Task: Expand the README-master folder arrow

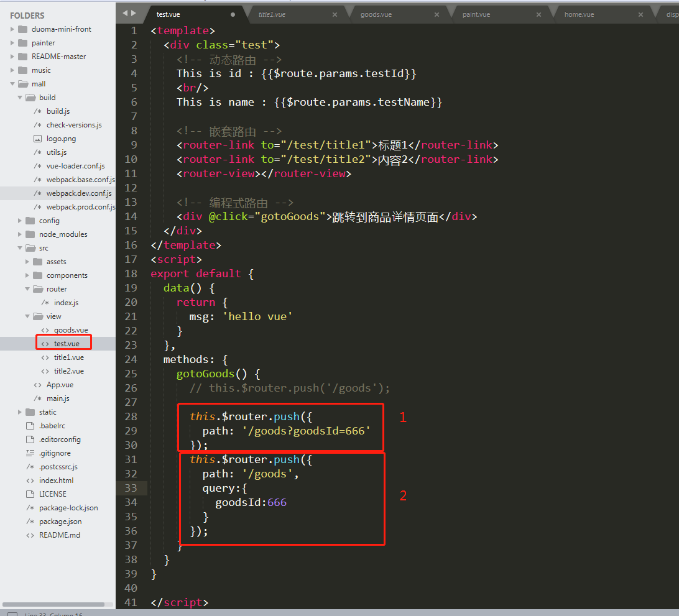Action: (x=12, y=57)
